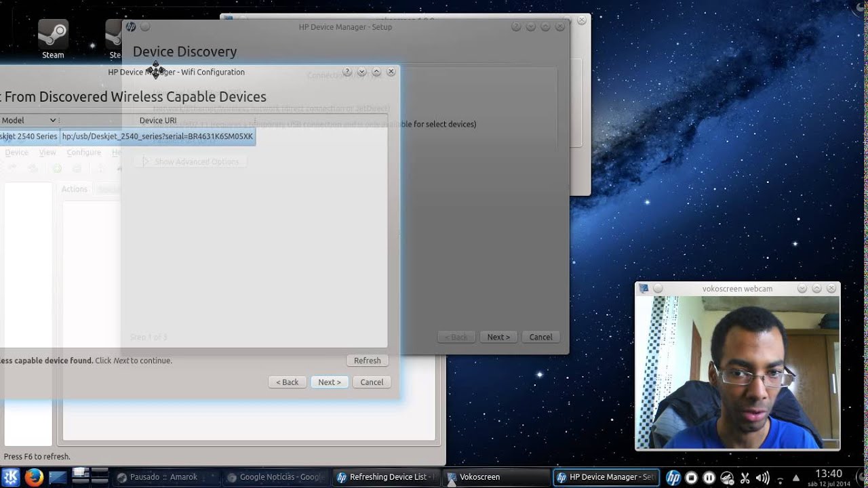Open the Configure menu in HP Device Manager

(83, 152)
